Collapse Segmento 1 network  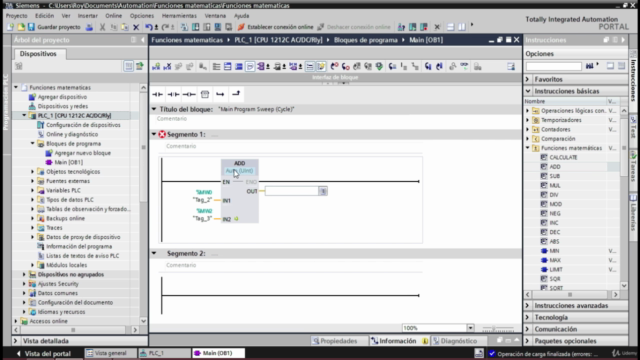(154, 134)
